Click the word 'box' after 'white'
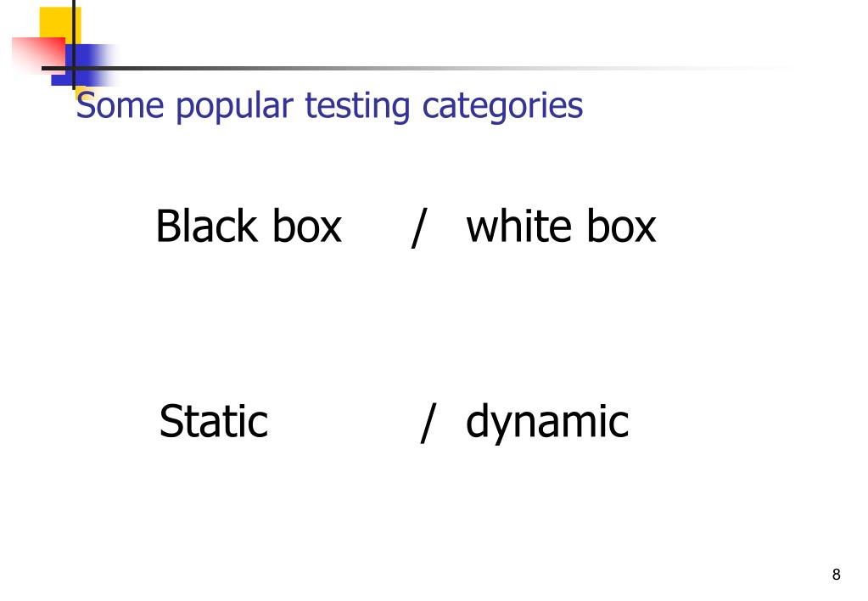Image resolution: width=868 pixels, height=601 pixels. point(621,226)
